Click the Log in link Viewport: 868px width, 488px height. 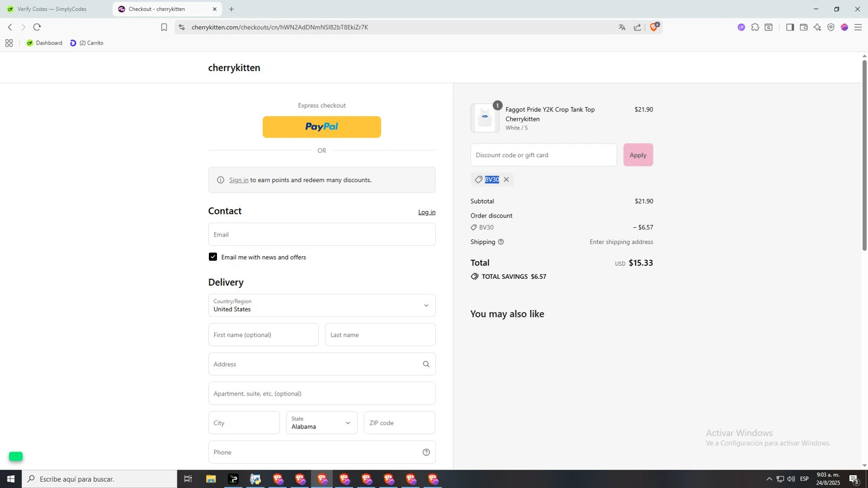[427, 212]
